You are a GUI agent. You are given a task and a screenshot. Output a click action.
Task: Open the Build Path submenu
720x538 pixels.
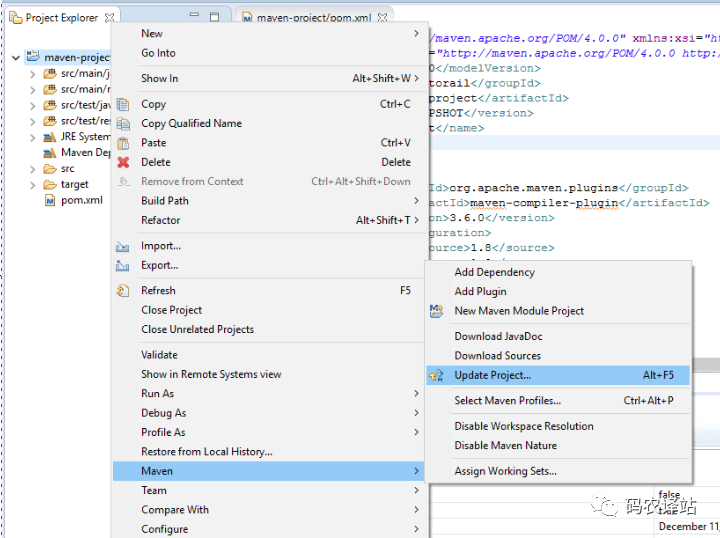coord(268,201)
